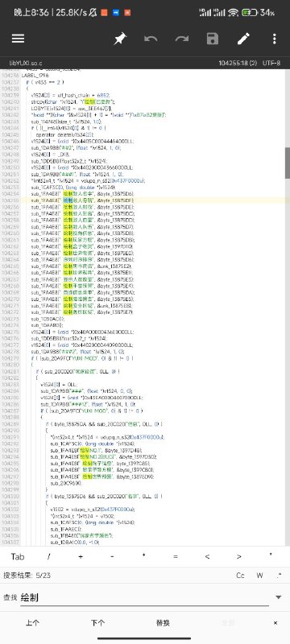Toggle case-sensitive search (Cc)
The width and height of the screenshot is (290, 644).
[x=240, y=576]
